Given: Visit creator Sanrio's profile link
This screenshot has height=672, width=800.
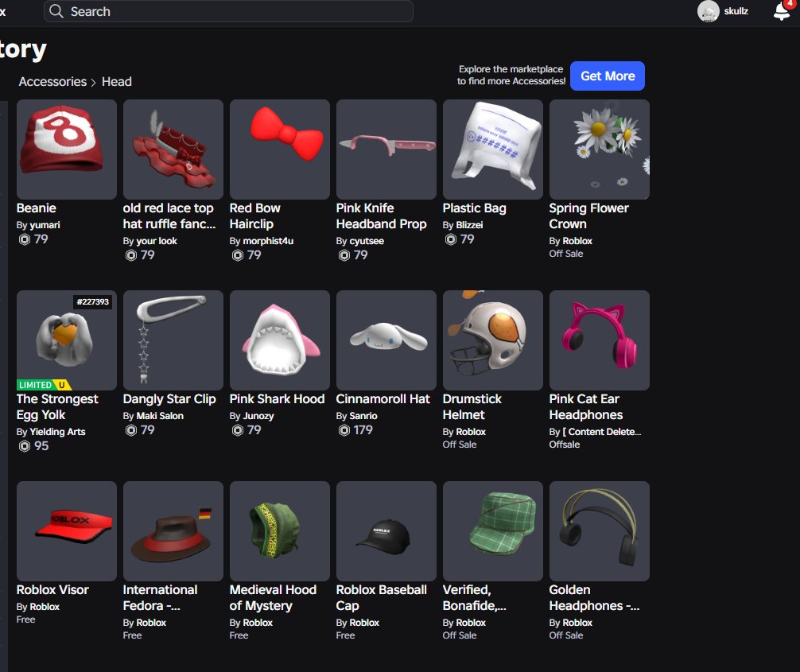Looking at the screenshot, I should 363,416.
